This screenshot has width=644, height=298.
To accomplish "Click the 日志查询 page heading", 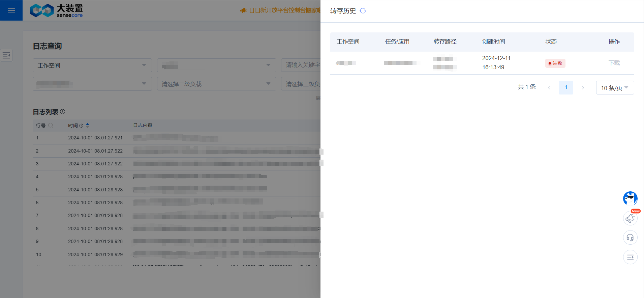I will tap(47, 46).
